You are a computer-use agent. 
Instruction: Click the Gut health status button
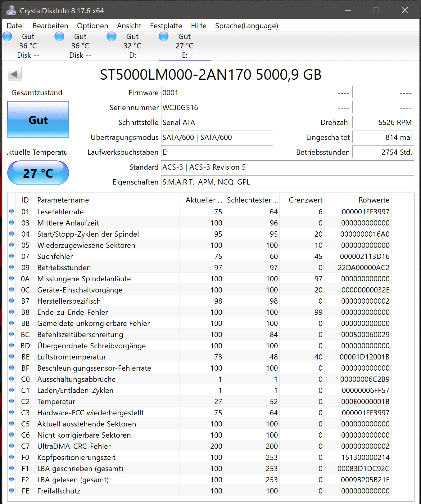(x=38, y=120)
